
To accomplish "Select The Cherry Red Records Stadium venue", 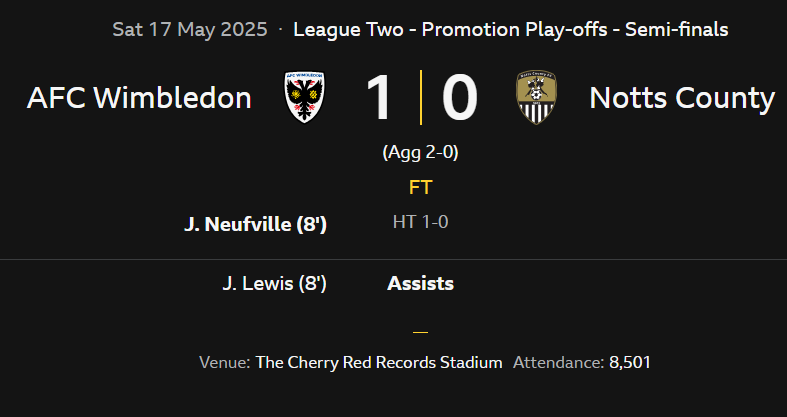I will (379, 362).
